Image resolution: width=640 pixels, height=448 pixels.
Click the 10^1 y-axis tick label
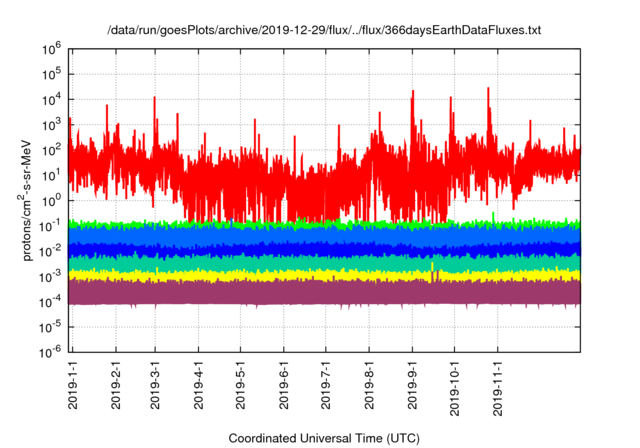click(51, 175)
